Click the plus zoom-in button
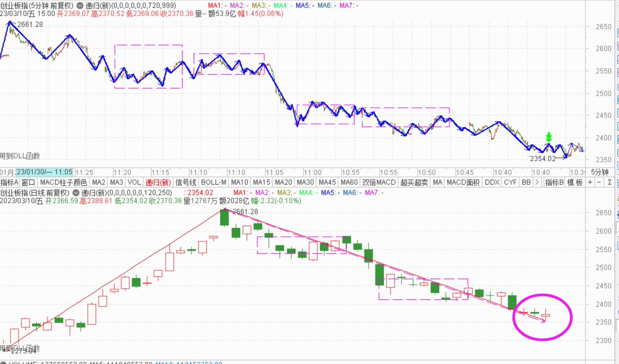Viewport: 619px width, 364px height. 590,182
